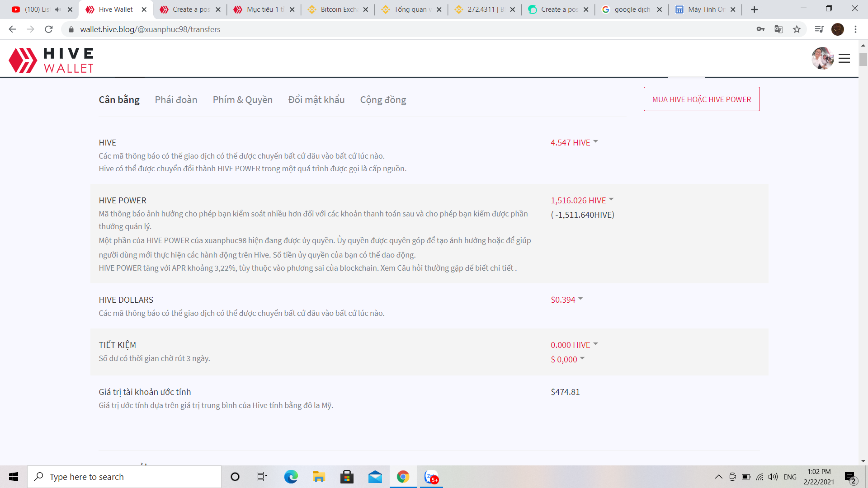Close the google dịch tab
Image resolution: width=868 pixels, height=488 pixels.
pyautogui.click(x=659, y=9)
